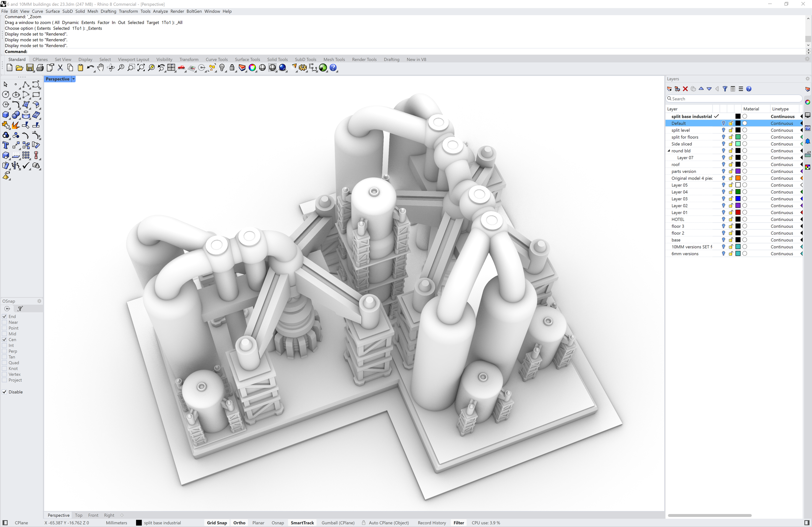Switch to the SubD Tools tab

pyautogui.click(x=305, y=59)
